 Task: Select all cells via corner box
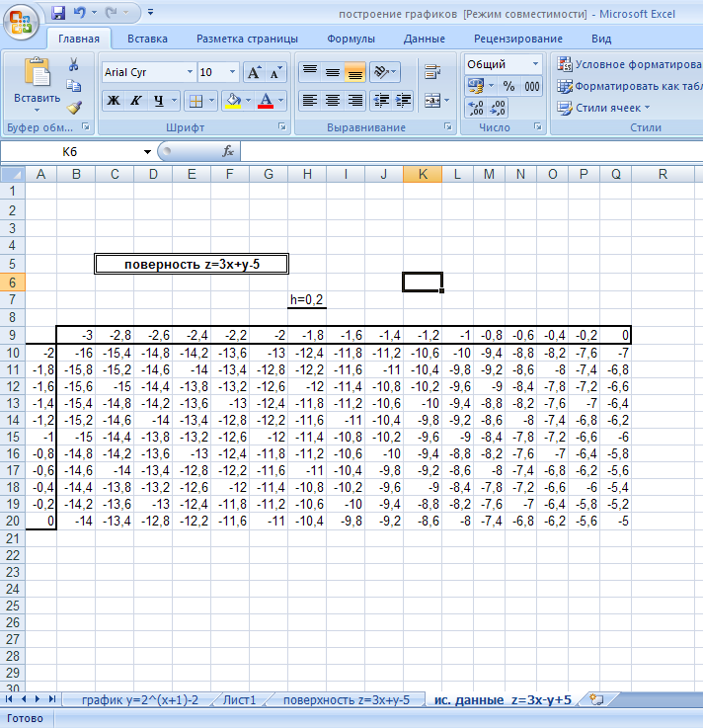pyautogui.click(x=13, y=174)
